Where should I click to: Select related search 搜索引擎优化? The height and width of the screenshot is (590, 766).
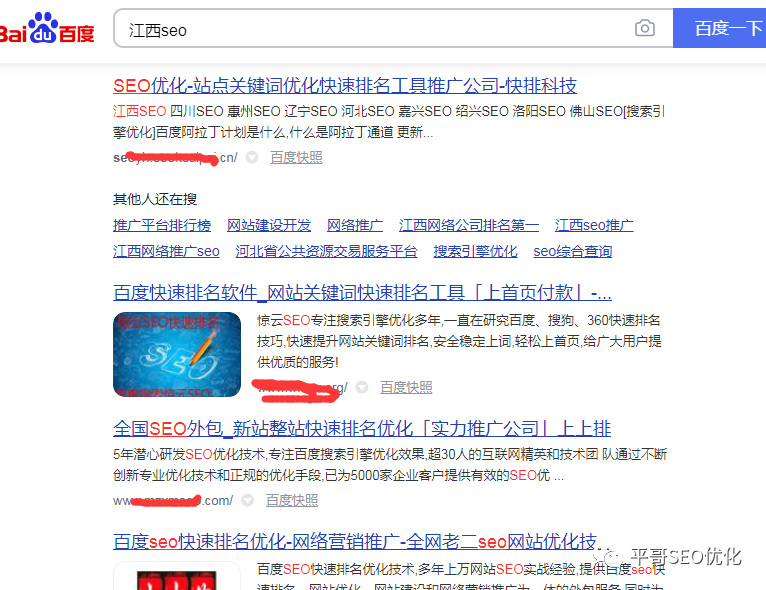coord(475,251)
